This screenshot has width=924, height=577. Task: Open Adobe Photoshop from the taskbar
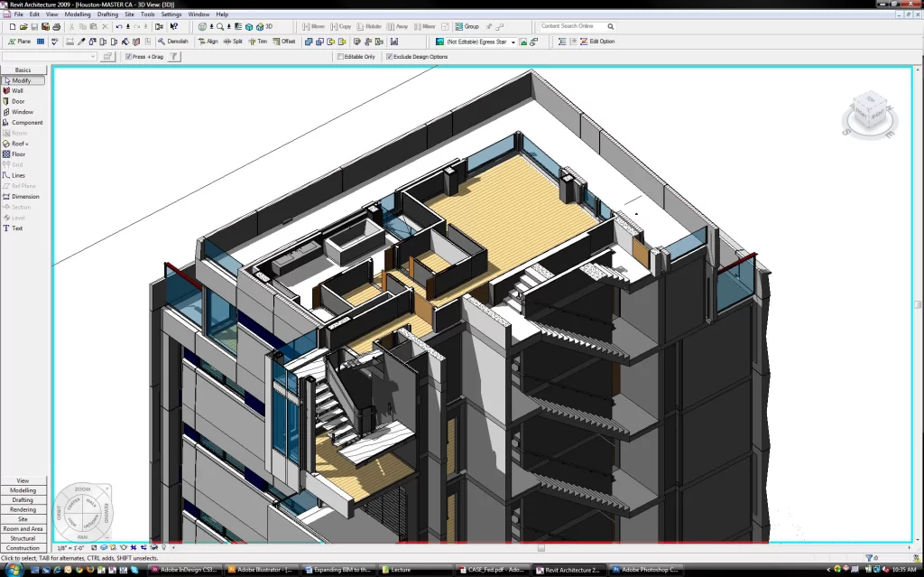point(645,570)
